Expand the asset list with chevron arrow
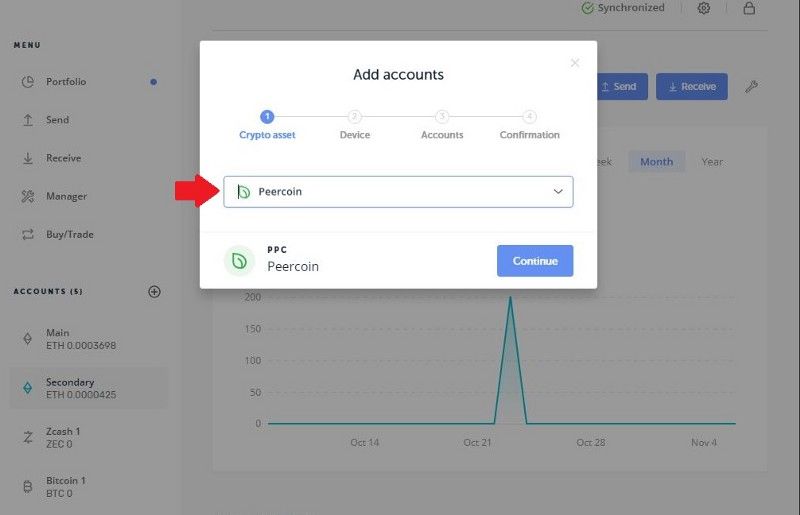This screenshot has height=515, width=800. tap(558, 191)
